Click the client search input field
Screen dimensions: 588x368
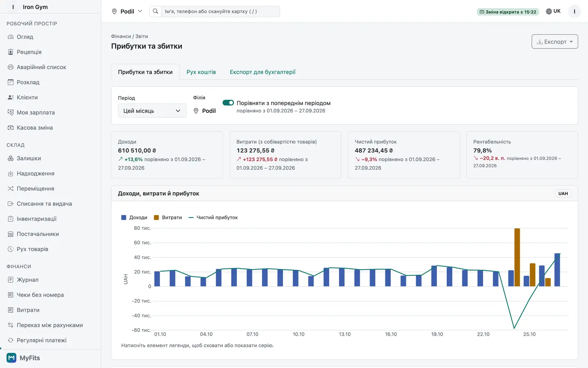click(x=220, y=11)
